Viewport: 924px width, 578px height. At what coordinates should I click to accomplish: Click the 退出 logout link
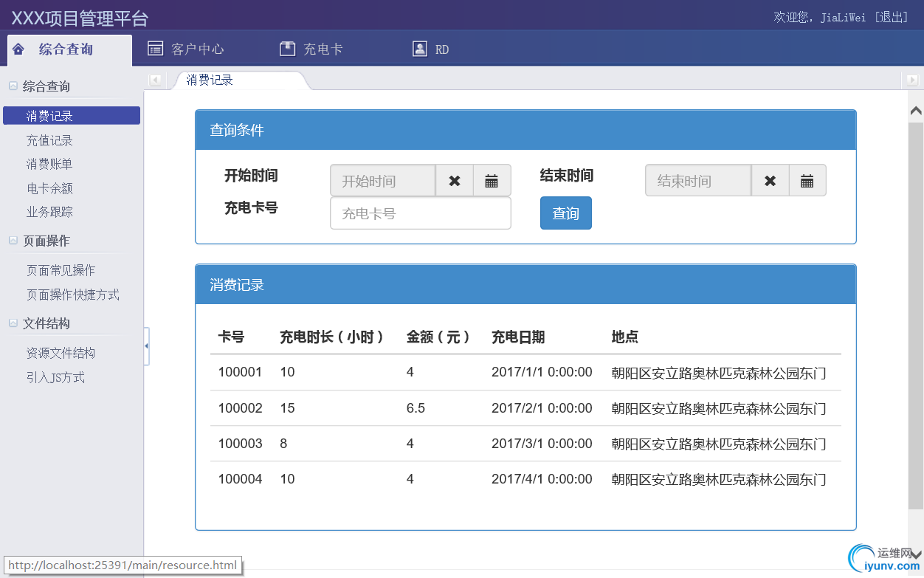892,17
